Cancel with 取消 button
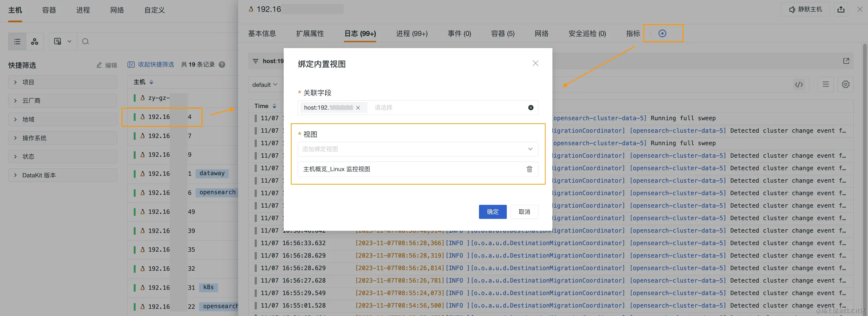The height and width of the screenshot is (316, 868). [x=524, y=212]
